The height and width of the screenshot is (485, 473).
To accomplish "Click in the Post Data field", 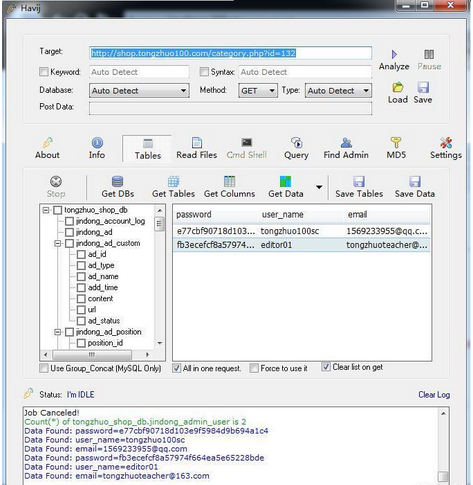I will (x=230, y=108).
